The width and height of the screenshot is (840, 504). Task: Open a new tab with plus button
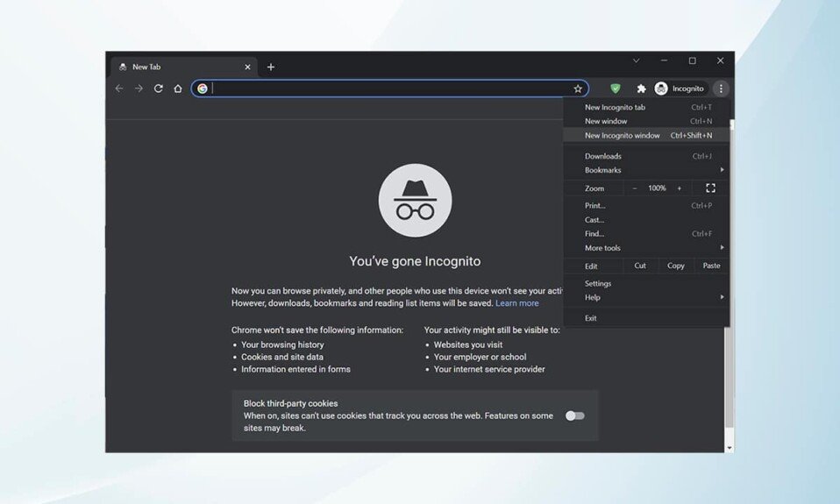tap(270, 67)
